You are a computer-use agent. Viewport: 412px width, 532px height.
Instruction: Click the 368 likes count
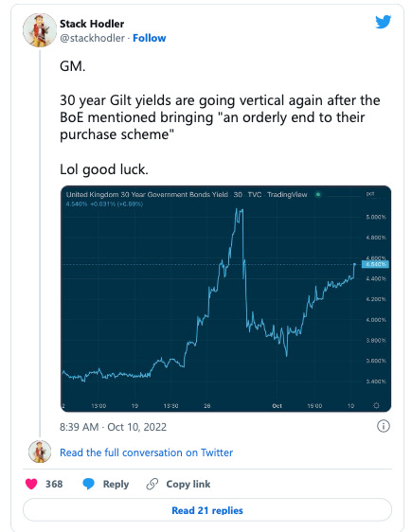(54, 484)
